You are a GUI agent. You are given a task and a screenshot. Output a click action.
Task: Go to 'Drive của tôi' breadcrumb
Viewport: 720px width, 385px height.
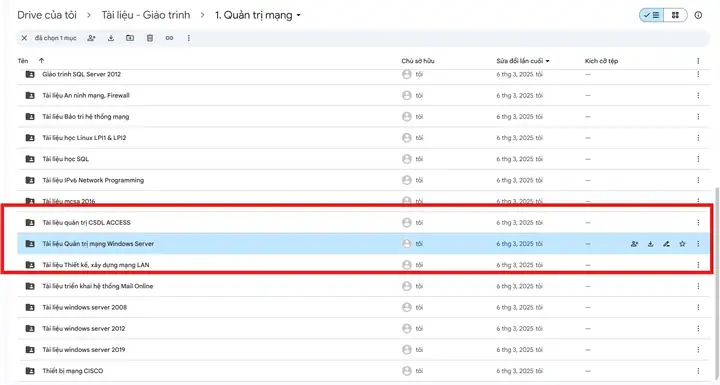pos(47,15)
